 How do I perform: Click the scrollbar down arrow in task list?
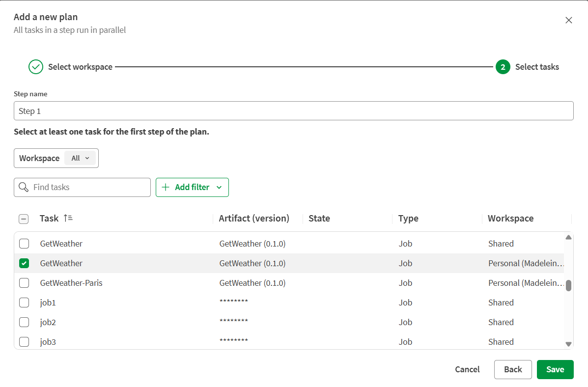(x=568, y=344)
